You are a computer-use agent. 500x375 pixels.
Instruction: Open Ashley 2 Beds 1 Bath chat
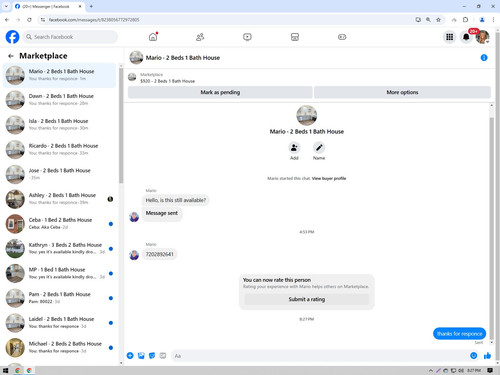[59, 199]
